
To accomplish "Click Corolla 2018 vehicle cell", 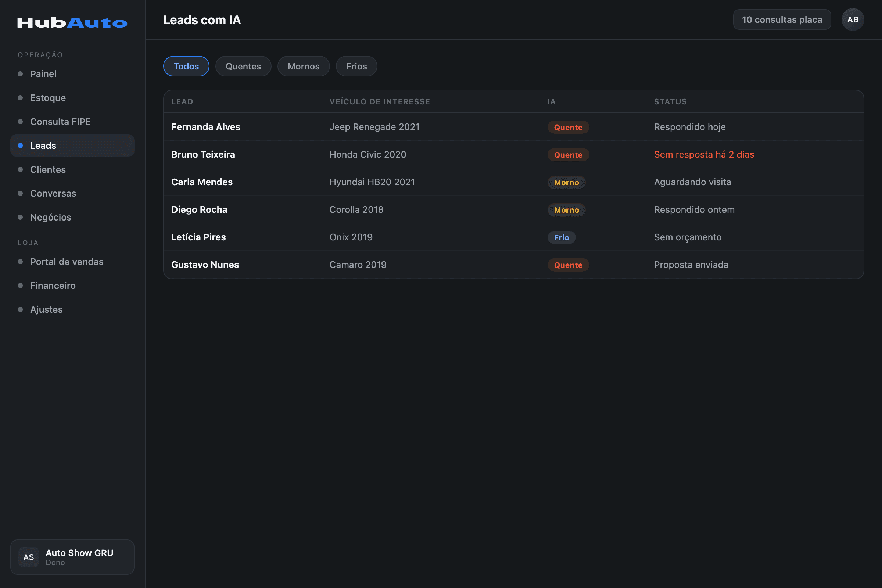I will (356, 209).
